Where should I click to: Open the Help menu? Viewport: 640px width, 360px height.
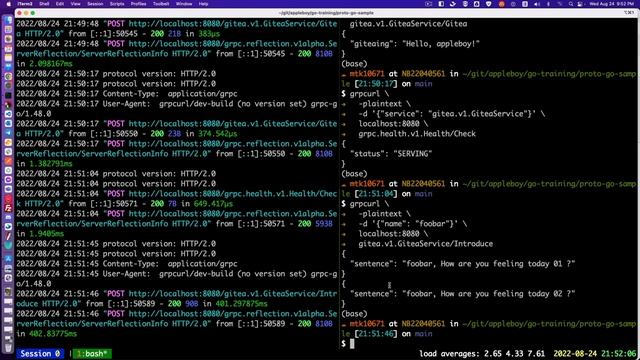point(203,4)
